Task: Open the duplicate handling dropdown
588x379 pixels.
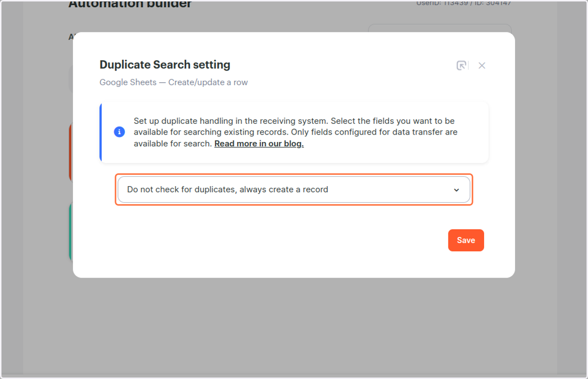Action: [x=294, y=189]
